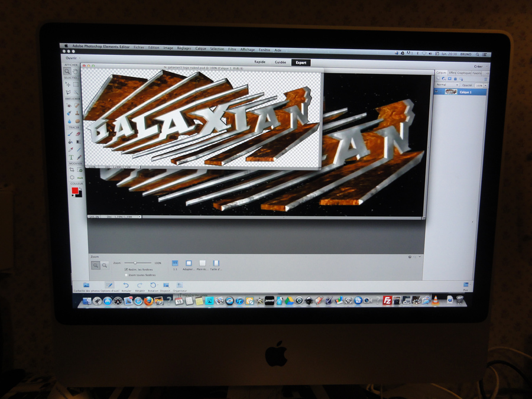Viewport: 532px width, 399px height.
Task: Click the Calque 1 layer thumbnail
Action: [x=450, y=92]
